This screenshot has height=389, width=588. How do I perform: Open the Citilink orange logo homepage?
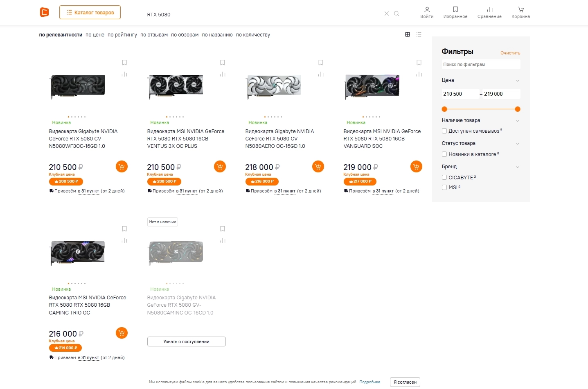[45, 12]
